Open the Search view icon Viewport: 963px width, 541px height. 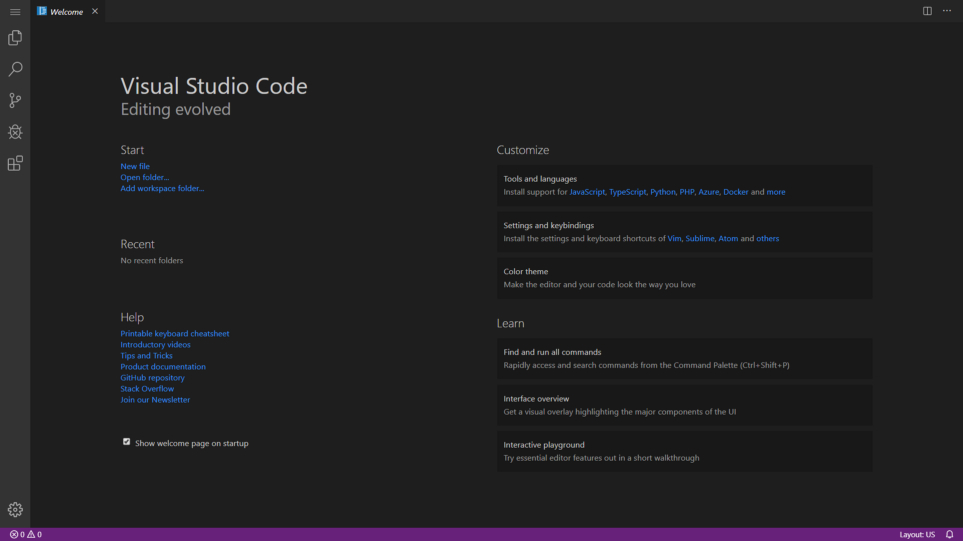click(15, 69)
